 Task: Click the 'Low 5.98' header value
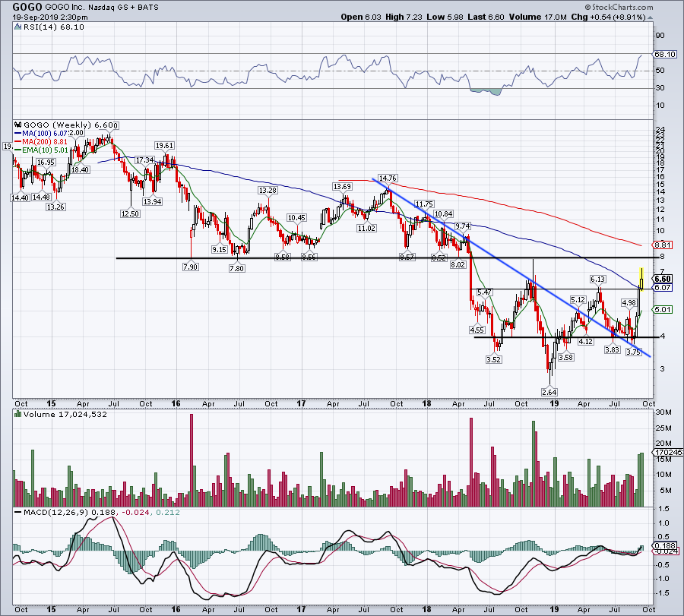click(445, 17)
